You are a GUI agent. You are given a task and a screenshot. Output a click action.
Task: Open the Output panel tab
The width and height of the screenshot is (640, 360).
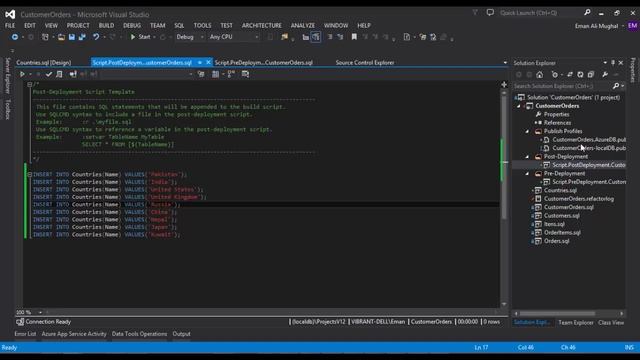(181, 334)
